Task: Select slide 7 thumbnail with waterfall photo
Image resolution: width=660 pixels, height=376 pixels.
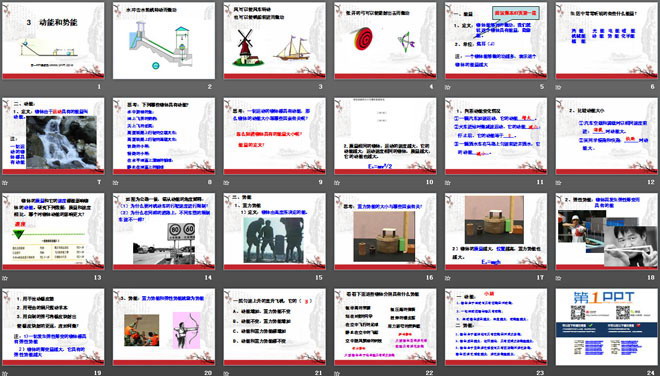Action: click(53, 136)
